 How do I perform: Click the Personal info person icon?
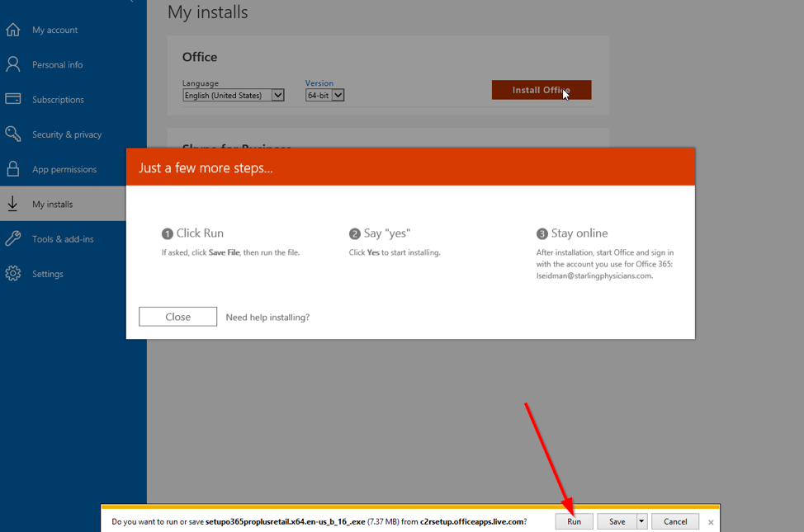(x=15, y=64)
